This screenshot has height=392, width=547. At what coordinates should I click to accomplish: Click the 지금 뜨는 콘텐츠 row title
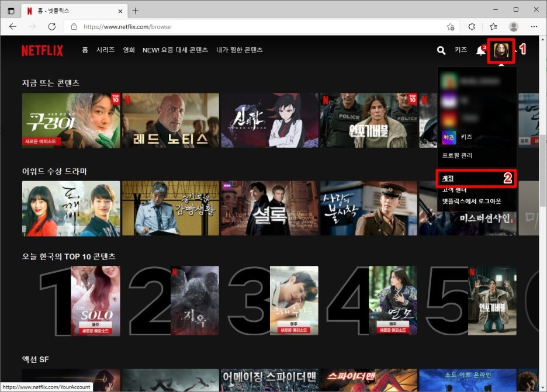pyautogui.click(x=51, y=83)
